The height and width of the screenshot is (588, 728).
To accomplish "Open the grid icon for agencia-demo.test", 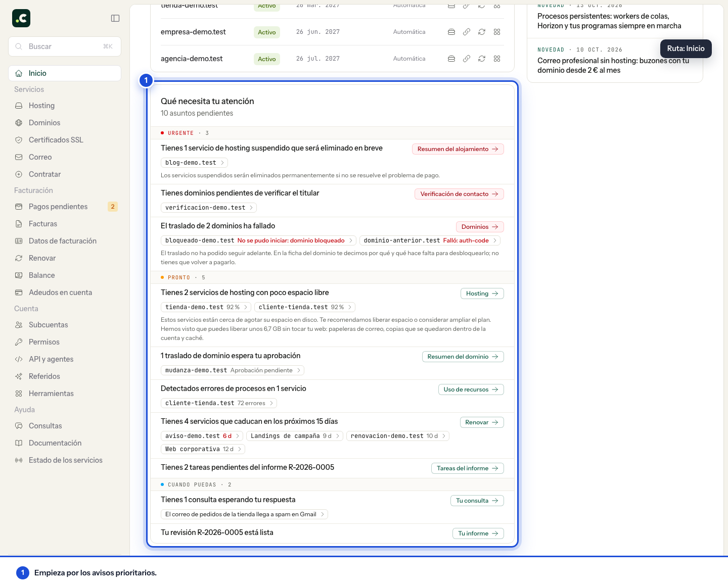I will pyautogui.click(x=497, y=59).
